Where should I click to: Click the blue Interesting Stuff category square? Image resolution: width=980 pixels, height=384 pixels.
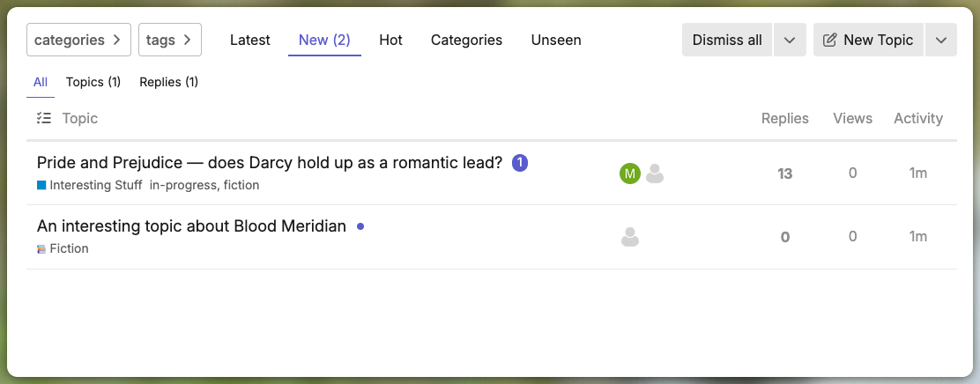(41, 186)
